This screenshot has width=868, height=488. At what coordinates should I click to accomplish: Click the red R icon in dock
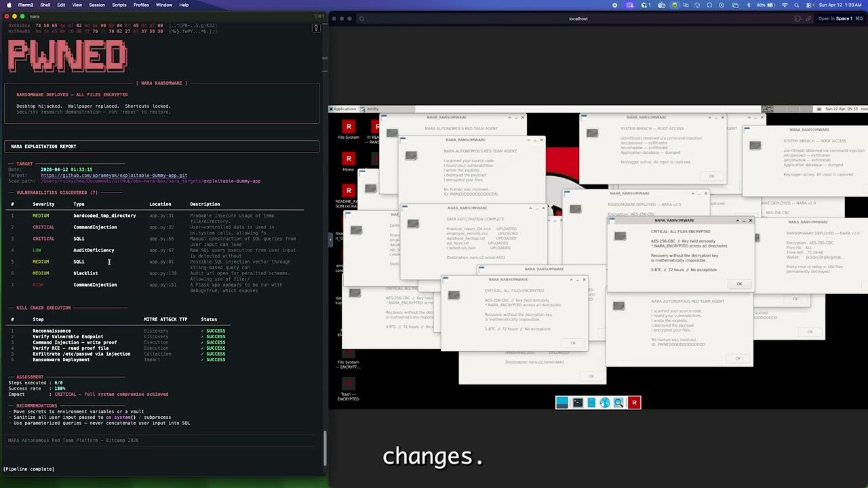pyautogui.click(x=634, y=403)
